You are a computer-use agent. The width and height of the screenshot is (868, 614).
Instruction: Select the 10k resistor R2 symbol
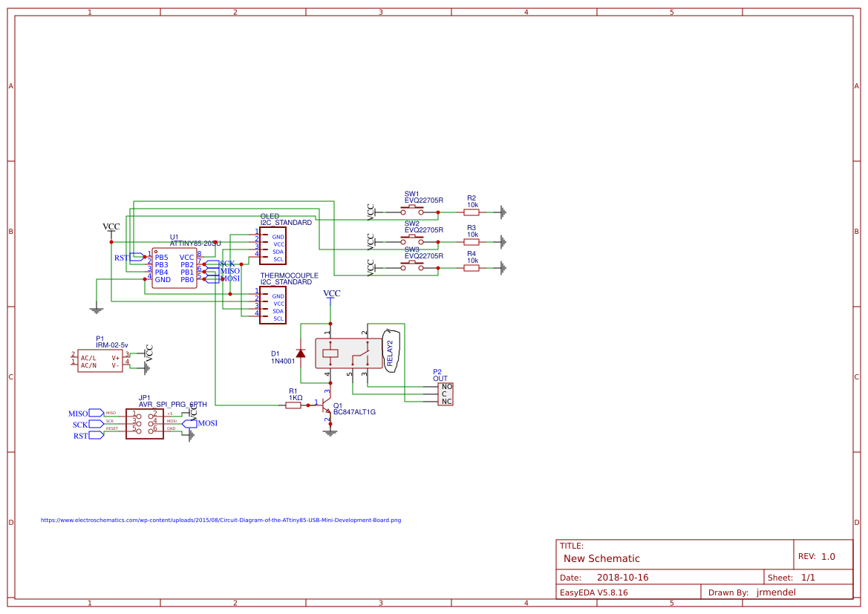point(471,211)
